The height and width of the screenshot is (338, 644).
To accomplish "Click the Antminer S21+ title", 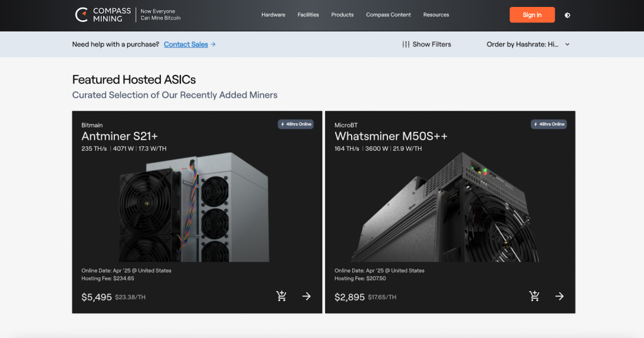I will click(x=119, y=136).
